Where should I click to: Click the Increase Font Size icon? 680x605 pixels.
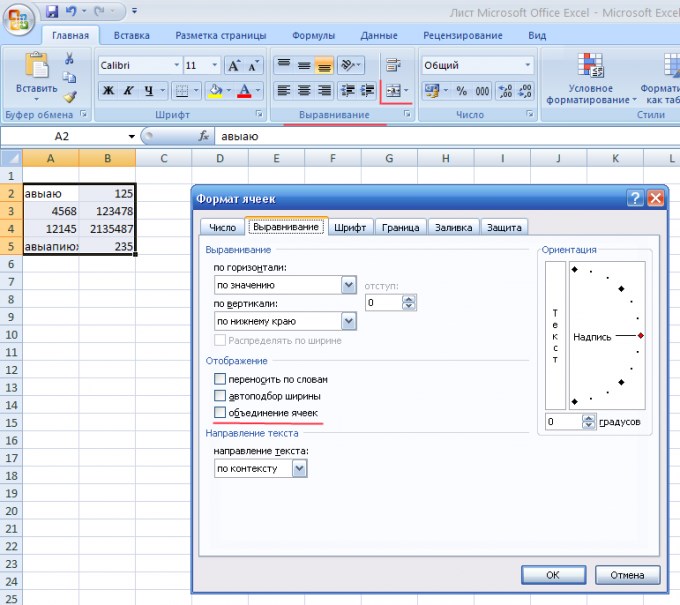click(234, 65)
